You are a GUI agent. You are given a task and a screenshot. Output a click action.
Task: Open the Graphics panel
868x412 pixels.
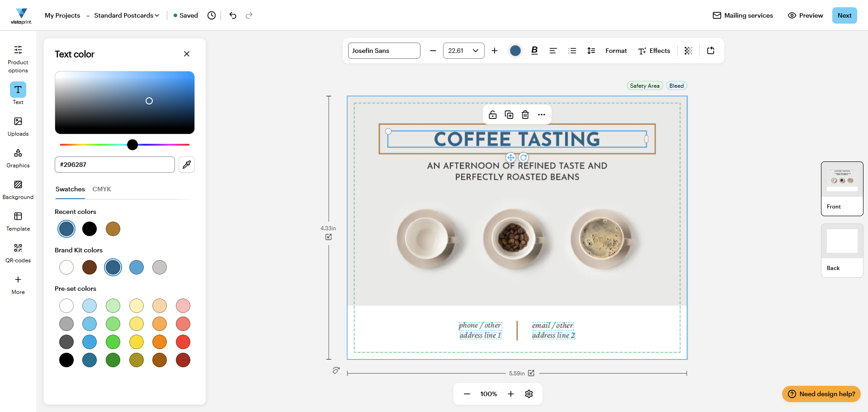point(18,158)
